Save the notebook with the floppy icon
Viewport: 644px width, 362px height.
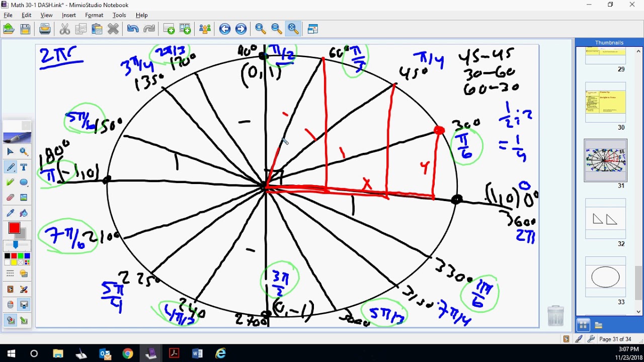(25, 29)
